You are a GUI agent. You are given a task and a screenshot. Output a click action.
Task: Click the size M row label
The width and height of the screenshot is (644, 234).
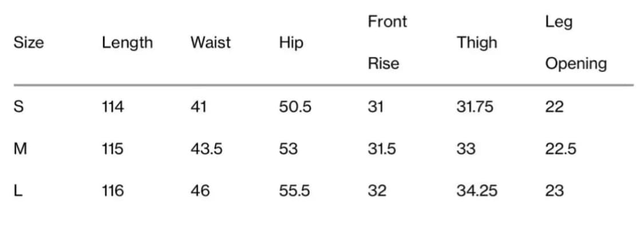click(20, 149)
